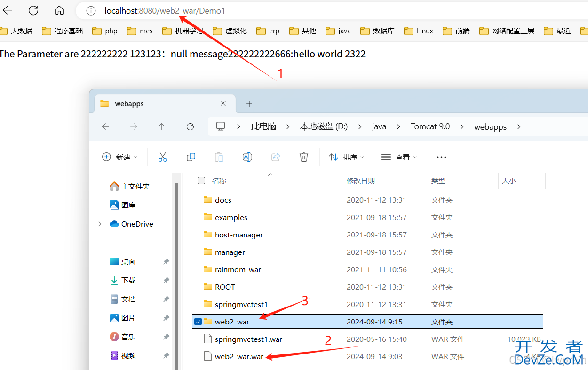Click the browser back arrow
The image size is (588, 370).
(8, 10)
